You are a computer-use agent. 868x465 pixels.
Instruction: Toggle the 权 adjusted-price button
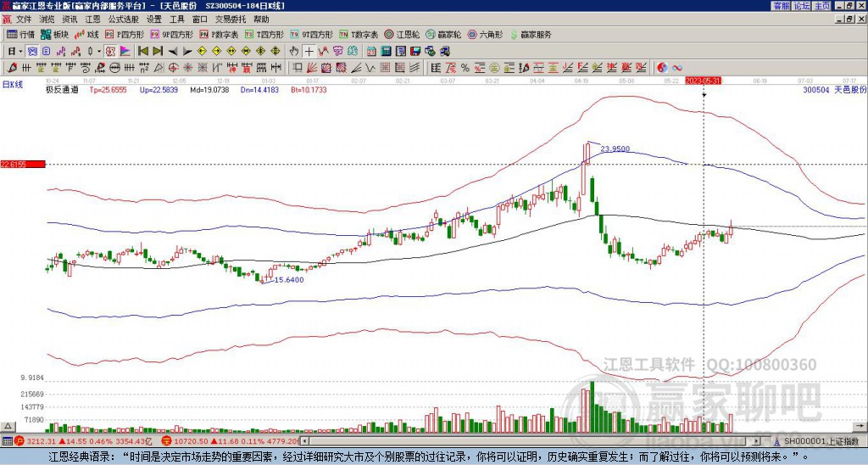pyautogui.click(x=110, y=52)
